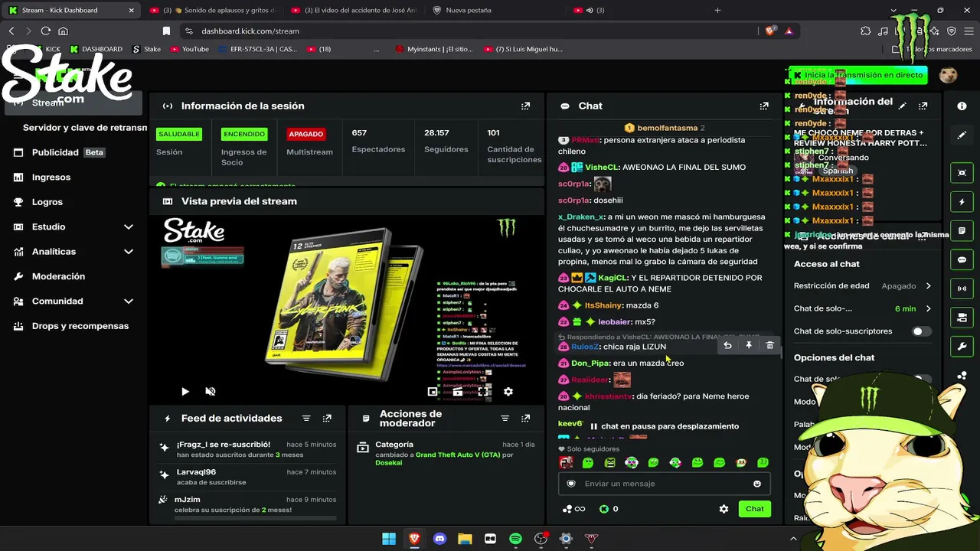Open the DASHBOARD bookmark
Viewport: 980px width, 551px height.
click(96, 49)
